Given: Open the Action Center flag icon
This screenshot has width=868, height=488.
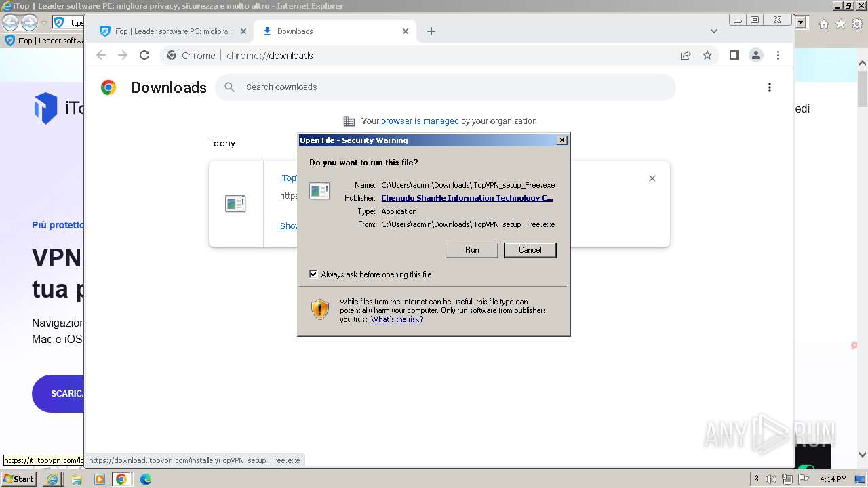Looking at the screenshot, I should click(805, 479).
